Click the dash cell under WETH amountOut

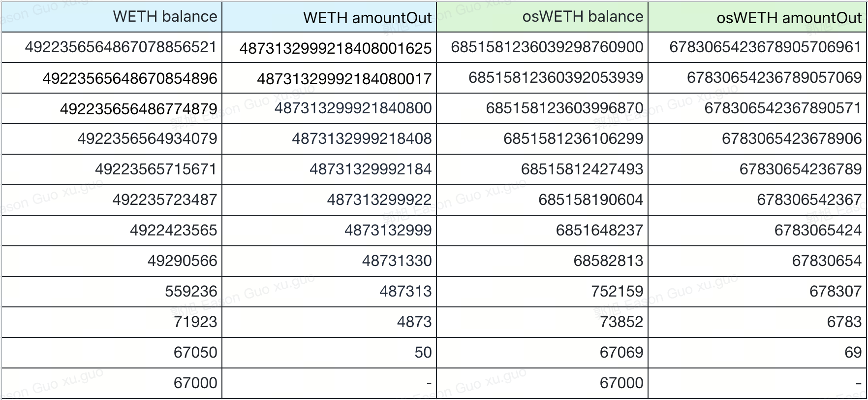pyautogui.click(x=429, y=383)
